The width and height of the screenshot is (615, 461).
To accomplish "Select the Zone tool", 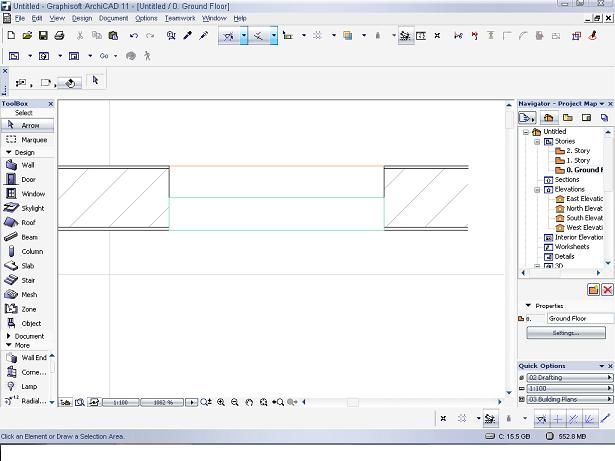I will (x=27, y=309).
